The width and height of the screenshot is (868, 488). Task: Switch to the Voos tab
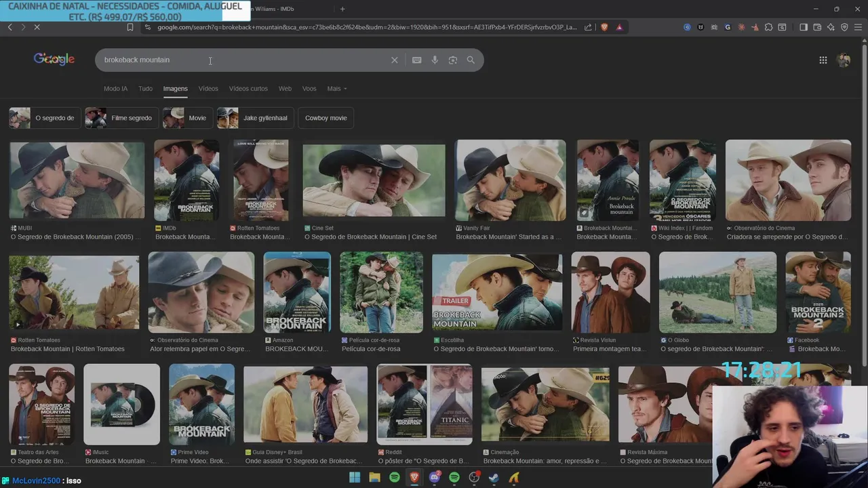(x=309, y=89)
